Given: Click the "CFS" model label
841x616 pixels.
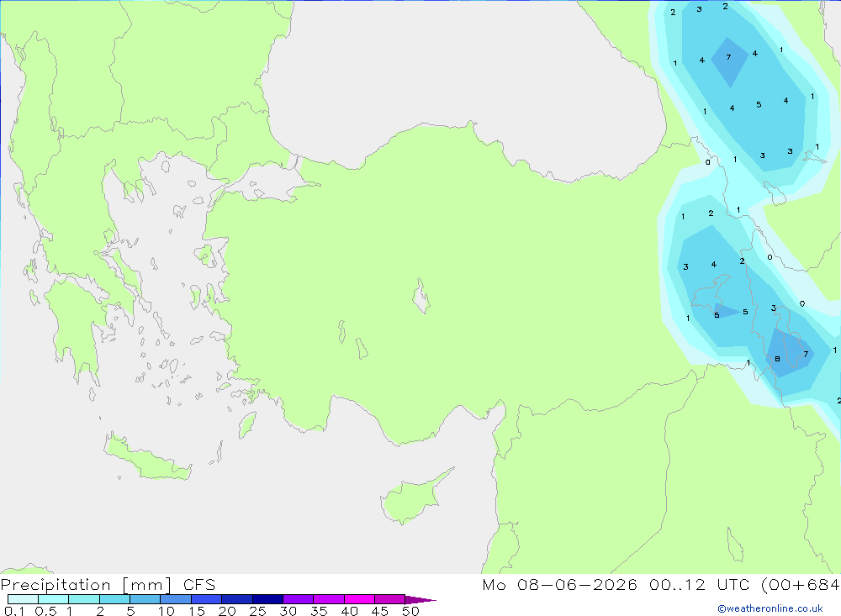Looking at the screenshot, I should 199,584.
